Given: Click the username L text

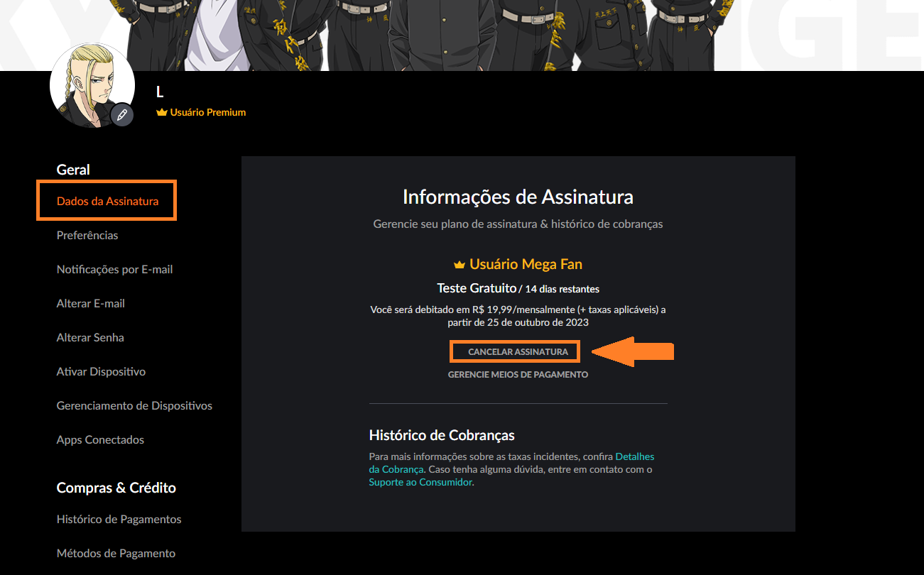Looking at the screenshot, I should (160, 92).
